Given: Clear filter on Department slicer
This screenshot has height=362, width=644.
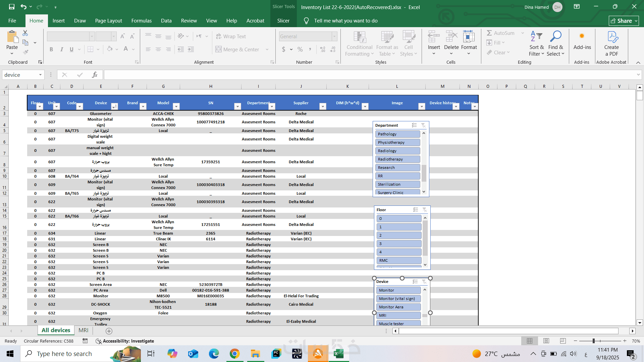Looking at the screenshot, I should tap(423, 125).
